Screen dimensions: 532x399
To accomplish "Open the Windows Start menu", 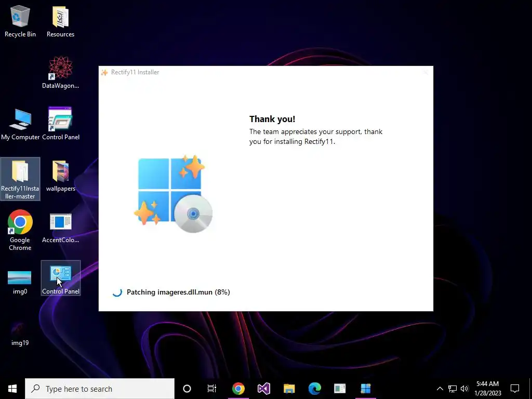I will click(x=12, y=389).
